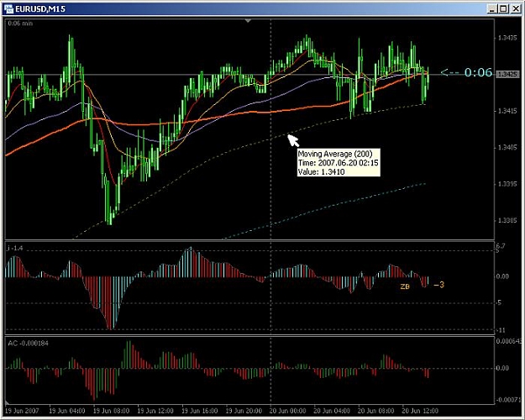
Task: Click the 'AC -0.000184' indicator label
Action: pos(28,344)
